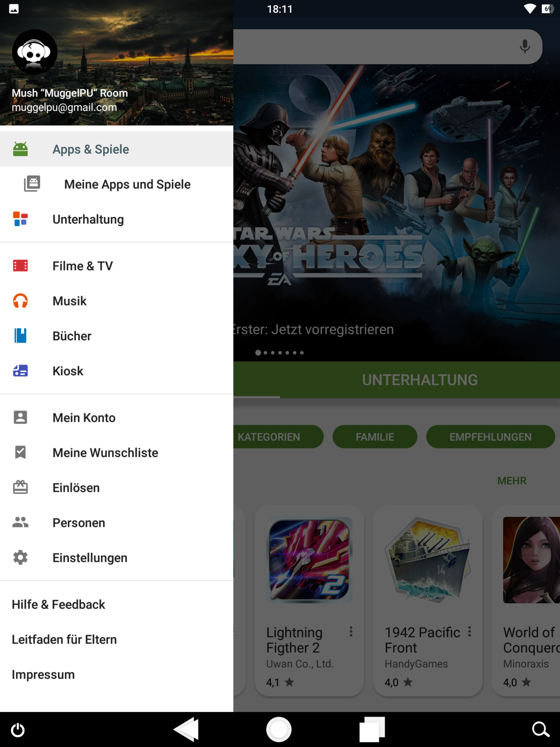Open the Einlösen redeem option
This screenshot has width=560, height=747.
[76, 488]
